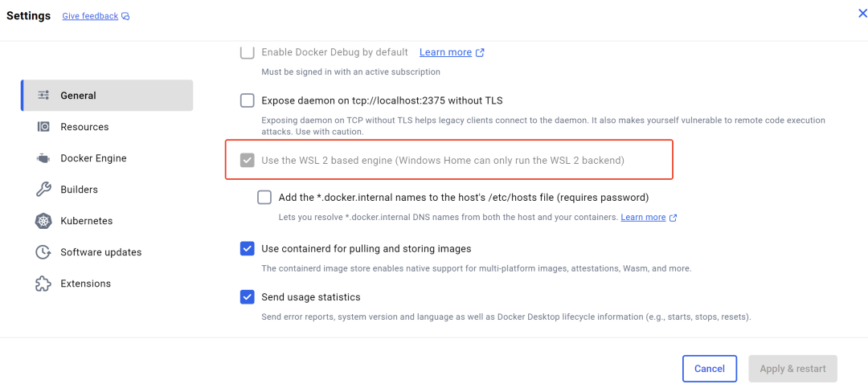The height and width of the screenshot is (392, 868).
Task: Toggle Expose daemon on tcp://localhost:2375 checkbox
Action: coord(247,100)
